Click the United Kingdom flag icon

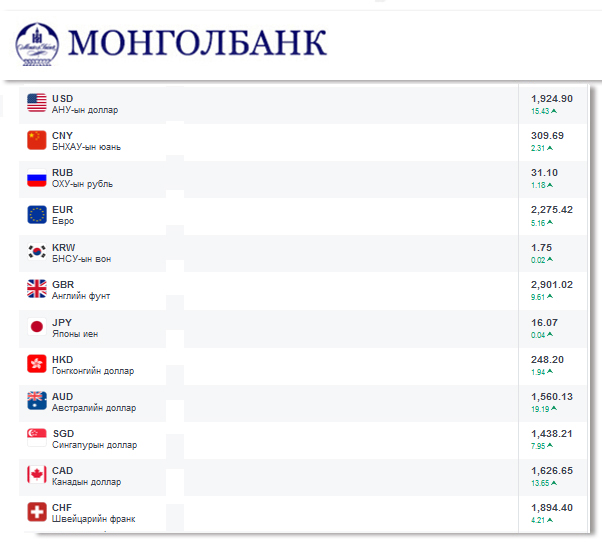tap(37, 289)
